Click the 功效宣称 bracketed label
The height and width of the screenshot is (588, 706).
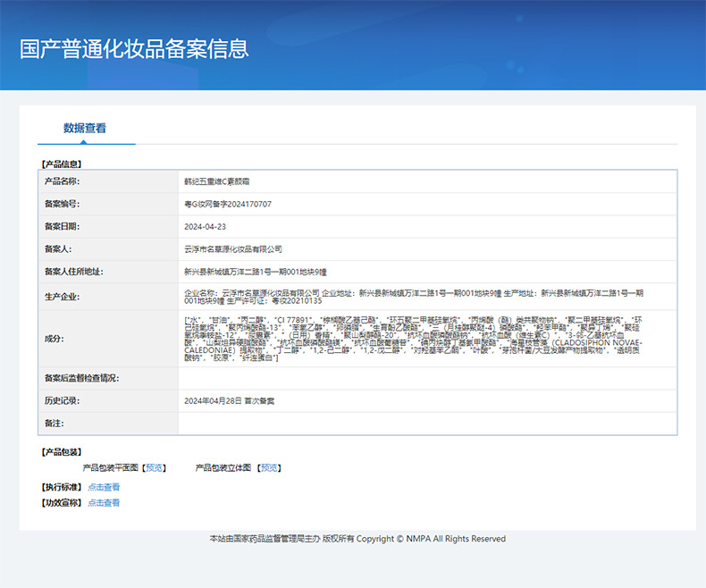click(x=62, y=502)
